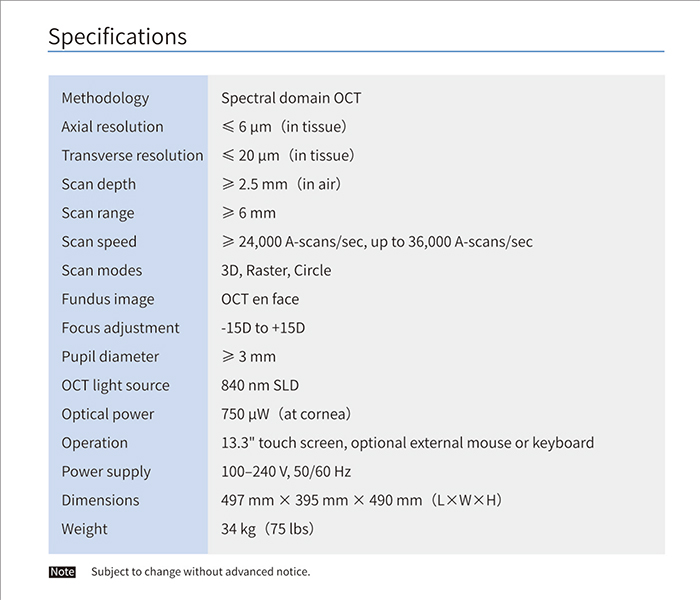Viewport: 700px width, 600px height.
Task: Click the Scan range label
Action: (x=98, y=213)
